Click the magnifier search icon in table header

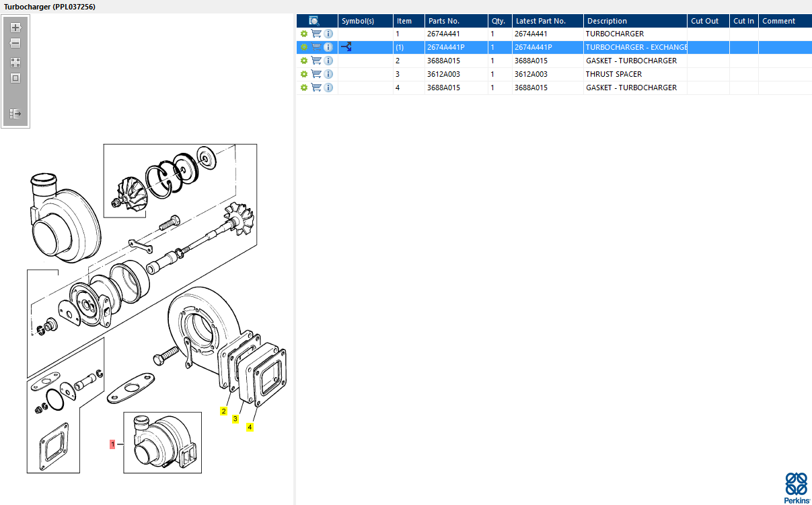tap(314, 21)
